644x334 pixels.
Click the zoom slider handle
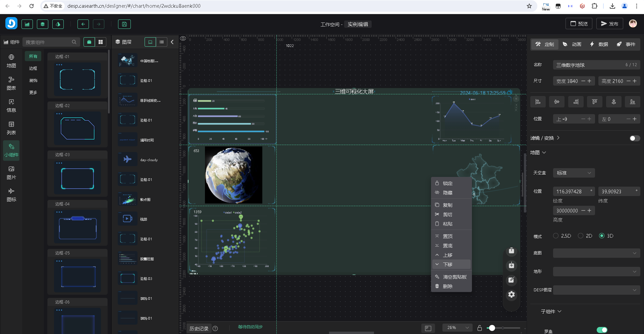(492, 328)
